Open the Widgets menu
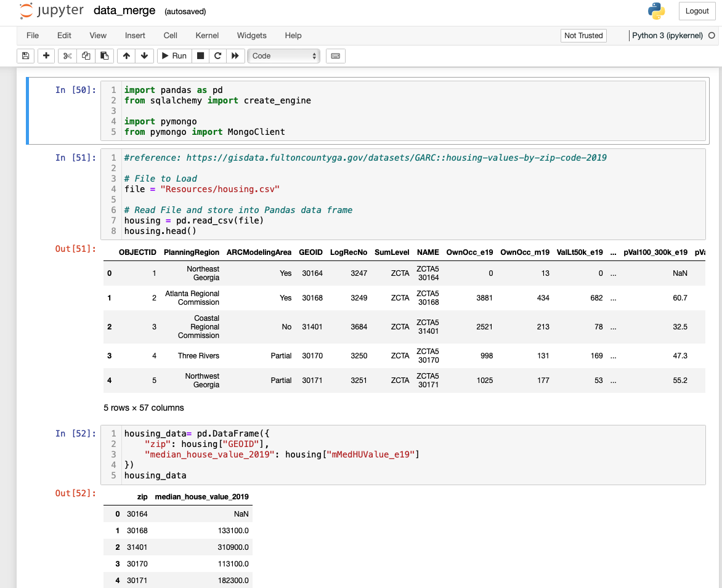This screenshot has height=588, width=722. pos(251,36)
